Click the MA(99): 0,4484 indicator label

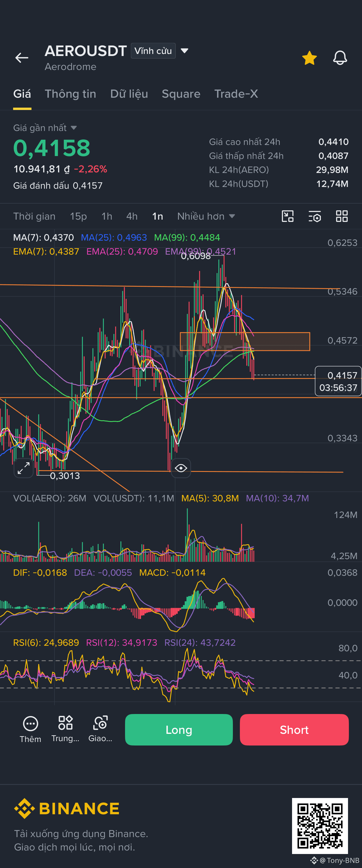187,237
